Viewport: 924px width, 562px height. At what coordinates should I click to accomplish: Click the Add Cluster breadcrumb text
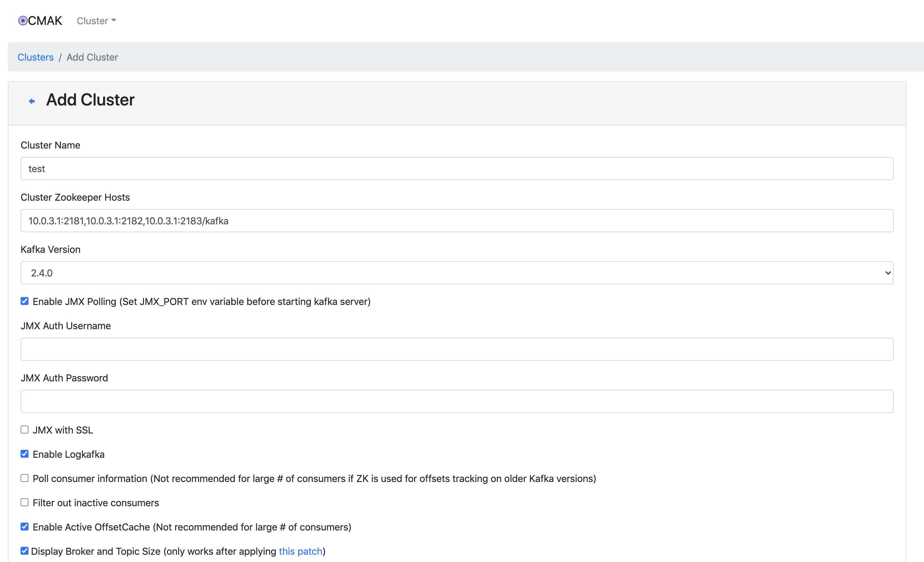tap(92, 57)
